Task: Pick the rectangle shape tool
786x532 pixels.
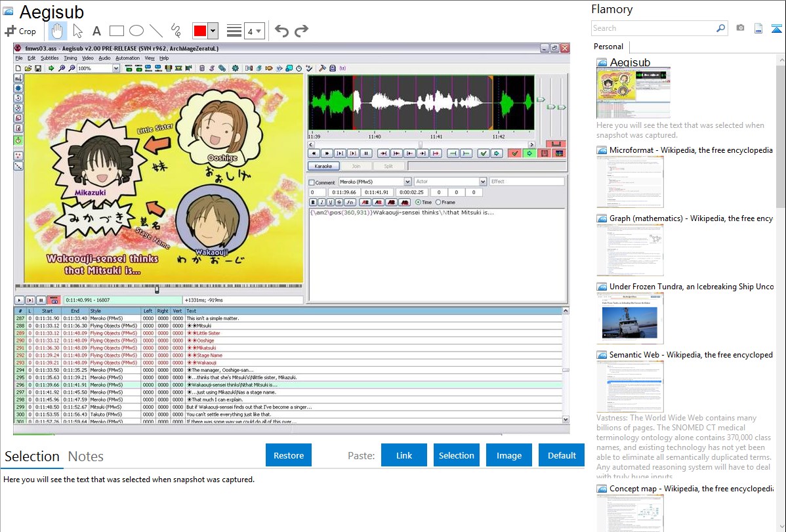Action: [x=117, y=31]
